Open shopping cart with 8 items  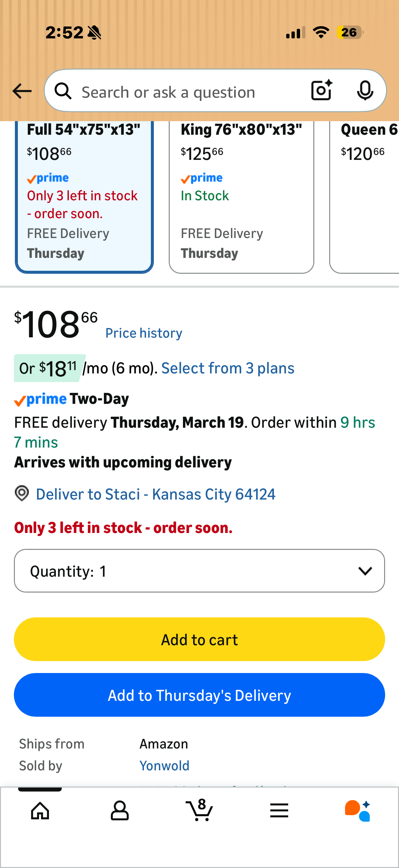(199, 810)
